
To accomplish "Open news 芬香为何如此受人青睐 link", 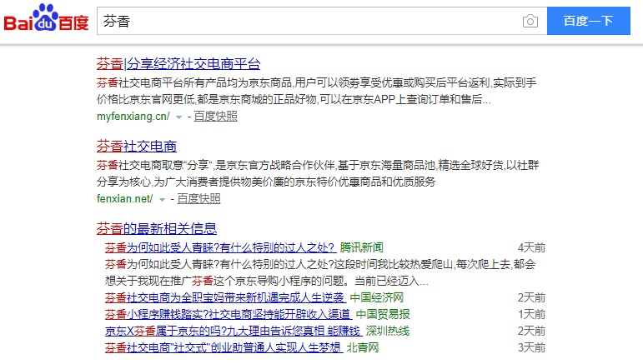I will coord(220,247).
